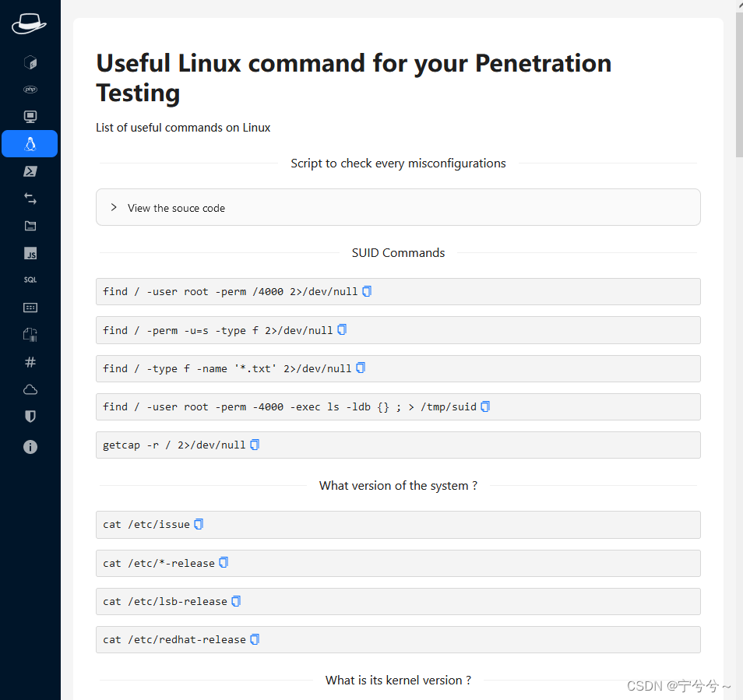Open the TTY monitor sidebar icon
The width and height of the screenshot is (743, 700).
tap(30, 117)
